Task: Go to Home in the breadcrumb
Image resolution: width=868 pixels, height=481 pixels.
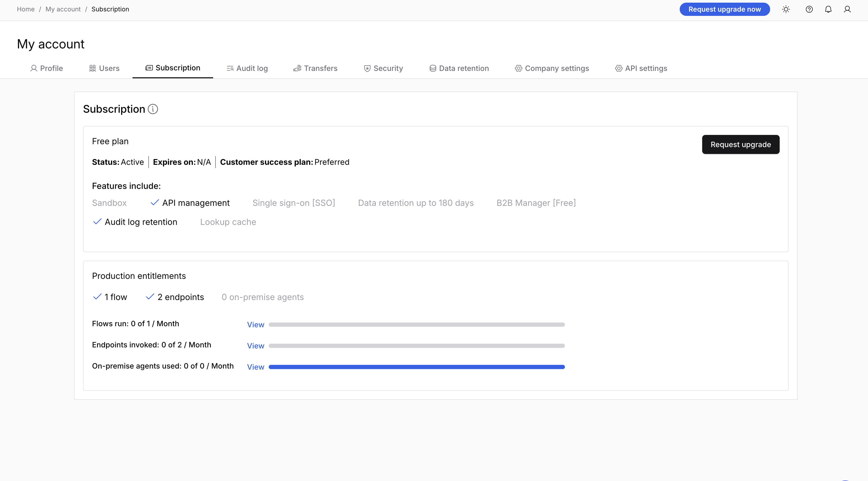Action: click(26, 9)
